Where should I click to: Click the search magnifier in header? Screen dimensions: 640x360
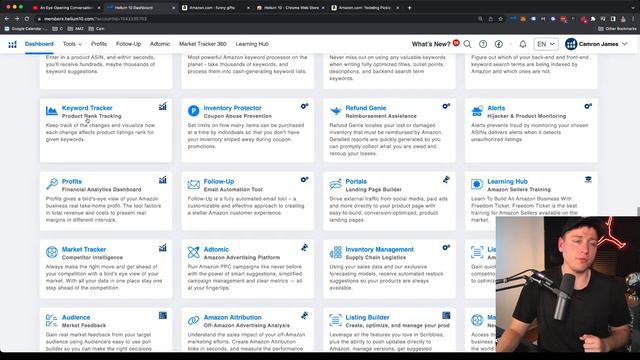(x=467, y=44)
